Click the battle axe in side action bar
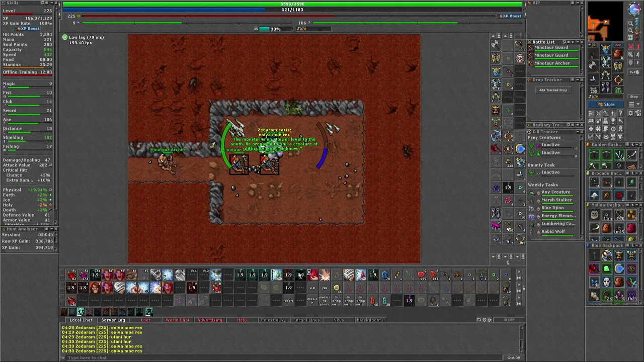Viewport: 644px width, 362px height. pos(495,44)
